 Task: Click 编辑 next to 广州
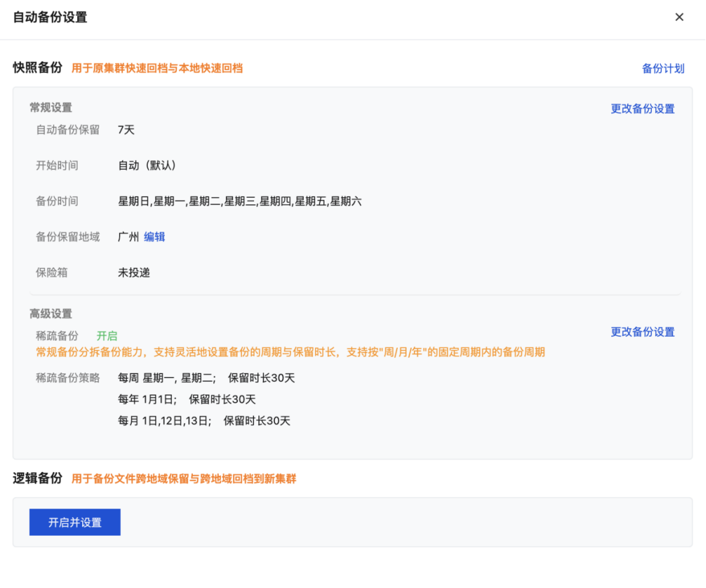point(154,237)
